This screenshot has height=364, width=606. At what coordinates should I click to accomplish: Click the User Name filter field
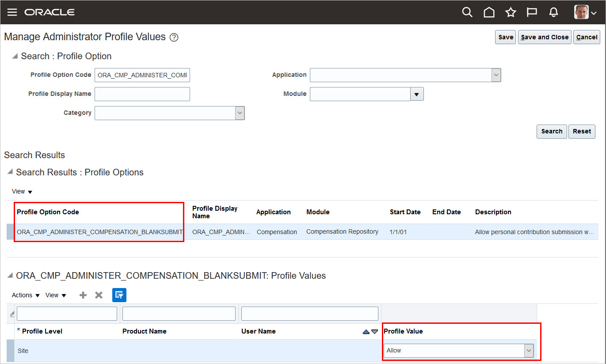[310, 314]
